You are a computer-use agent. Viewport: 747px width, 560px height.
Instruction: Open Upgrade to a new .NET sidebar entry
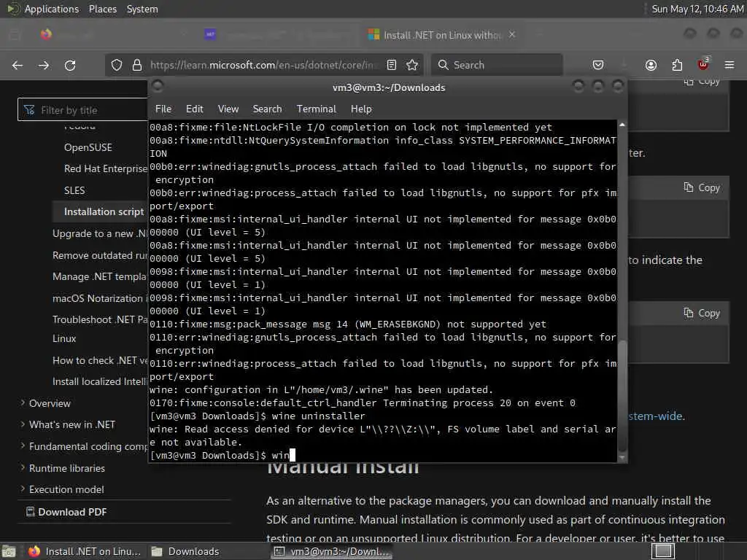pyautogui.click(x=99, y=233)
